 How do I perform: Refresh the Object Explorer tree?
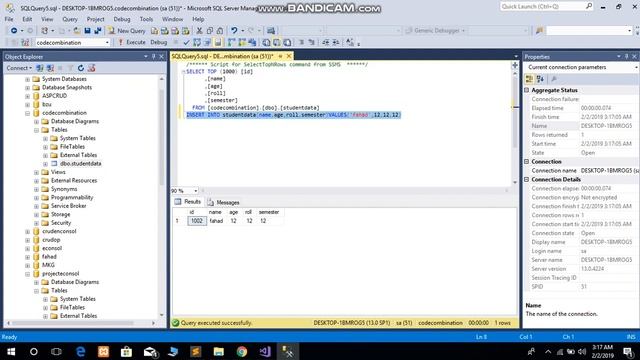[x=81, y=68]
